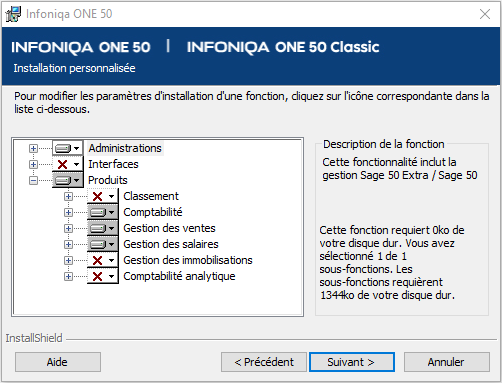
Task: Expand the Gestion des ventes node
Action: [x=68, y=228]
